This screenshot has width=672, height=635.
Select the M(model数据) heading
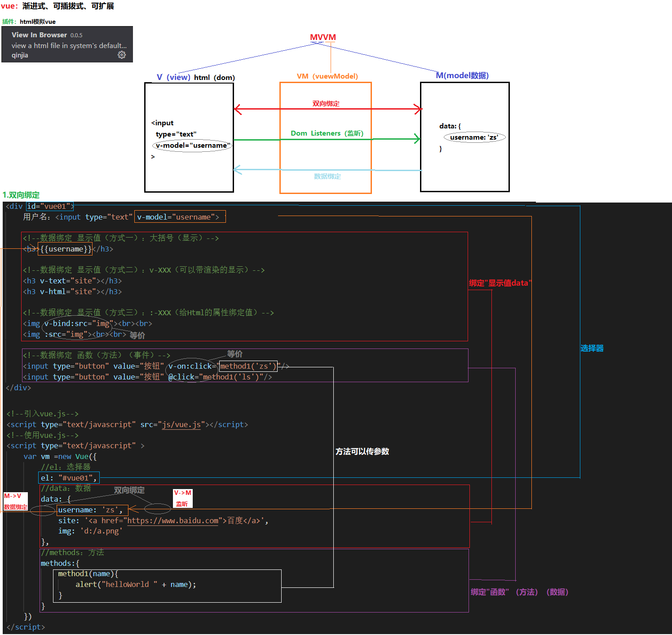(x=462, y=75)
